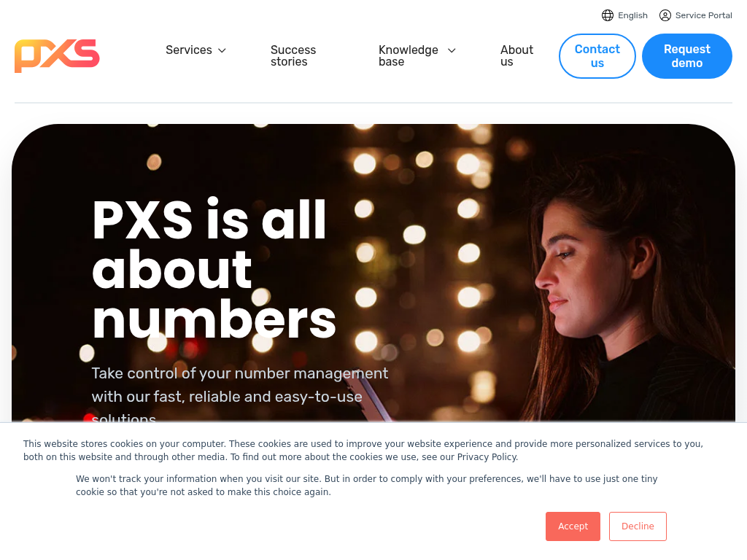Open the Service Portal link
The image size is (747, 560).
tap(695, 15)
